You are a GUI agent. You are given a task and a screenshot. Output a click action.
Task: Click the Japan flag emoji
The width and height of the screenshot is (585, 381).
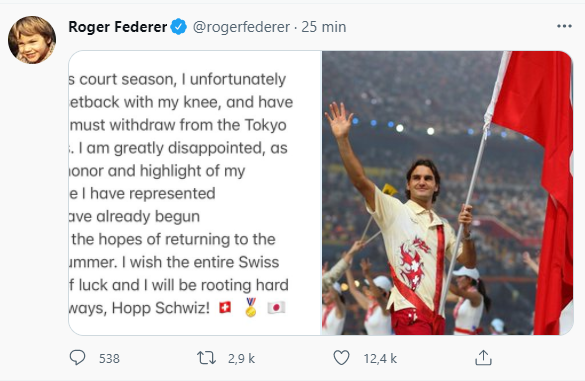point(276,307)
